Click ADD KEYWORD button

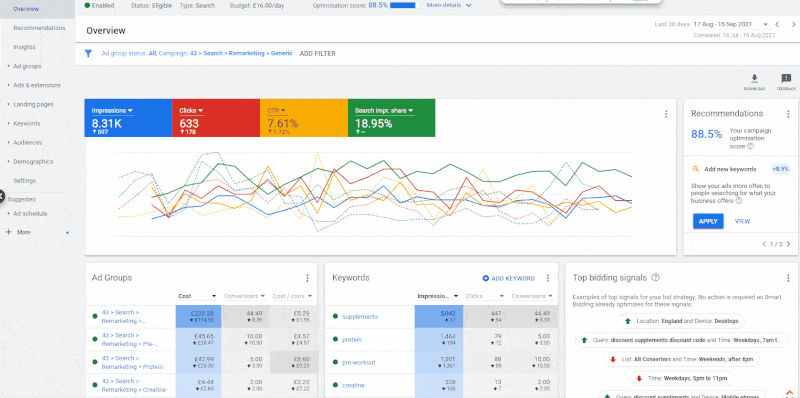tap(509, 279)
